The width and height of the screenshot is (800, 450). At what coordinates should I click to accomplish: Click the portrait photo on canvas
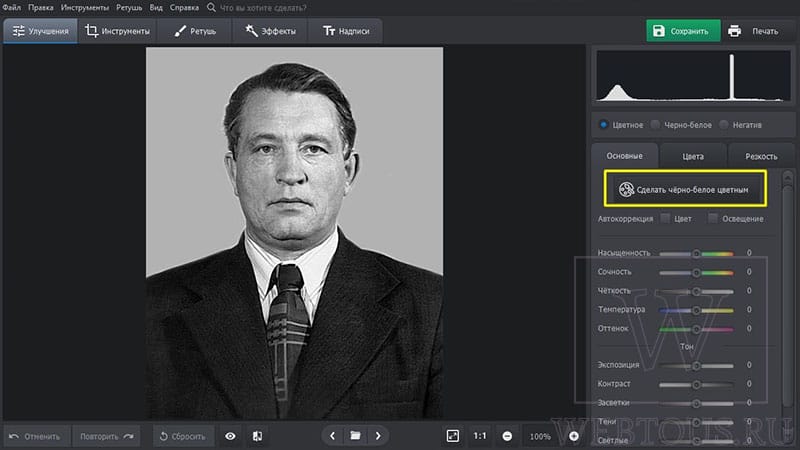294,233
